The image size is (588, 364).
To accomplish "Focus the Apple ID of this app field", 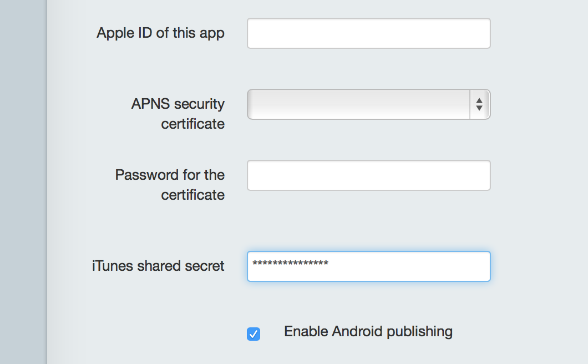I will tap(369, 33).
